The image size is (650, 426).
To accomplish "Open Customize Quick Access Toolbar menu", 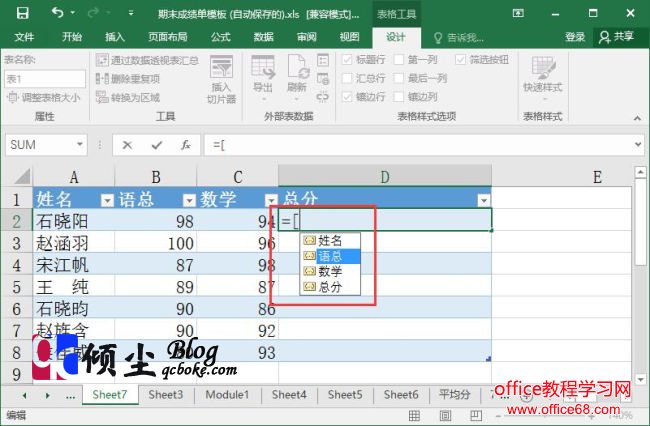I will click(x=131, y=13).
